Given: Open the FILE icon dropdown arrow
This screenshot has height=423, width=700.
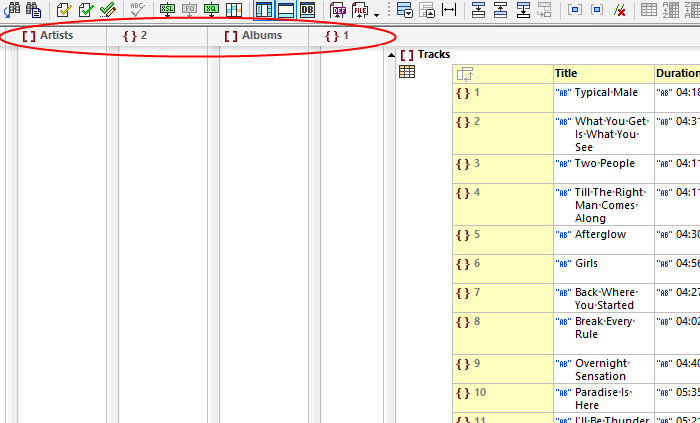Looking at the screenshot, I should (x=376, y=14).
